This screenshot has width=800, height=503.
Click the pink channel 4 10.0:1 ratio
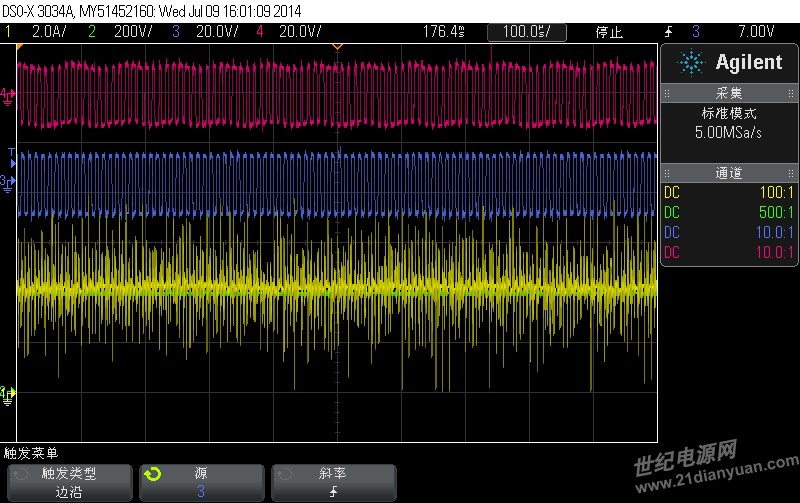click(x=774, y=252)
